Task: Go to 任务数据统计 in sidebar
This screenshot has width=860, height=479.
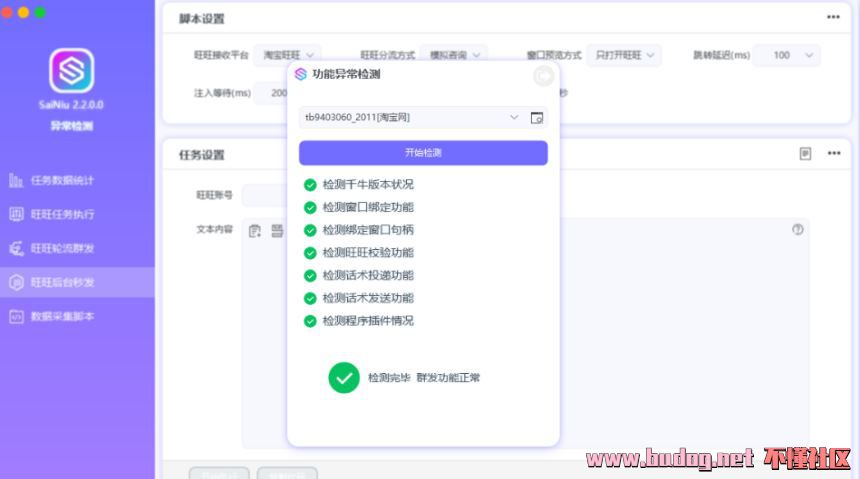Action: click(x=77, y=180)
